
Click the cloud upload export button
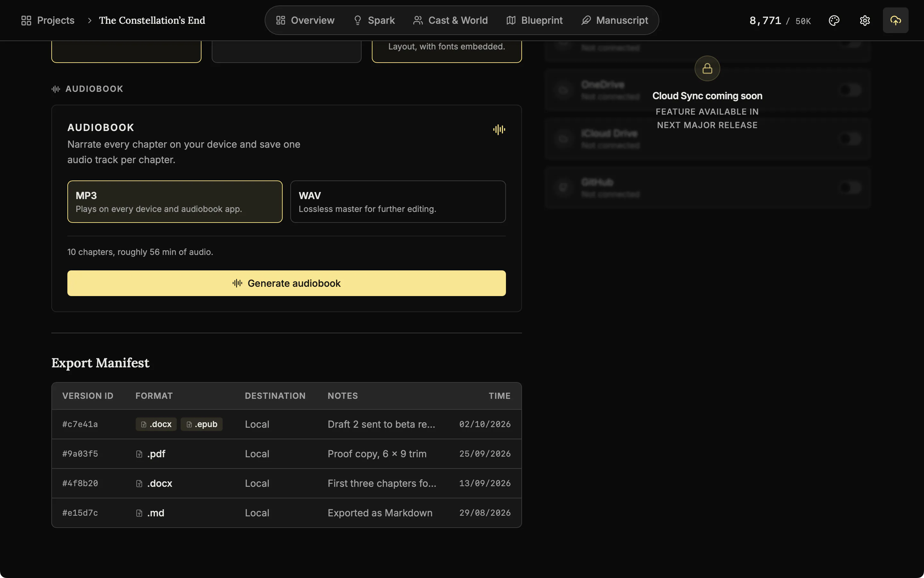point(895,20)
